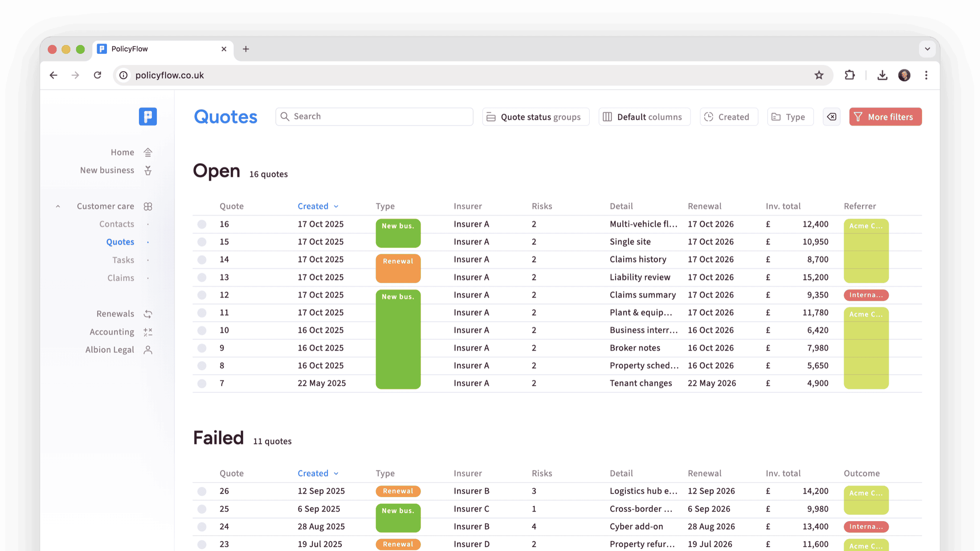Click the browser back arrow
This screenshot has height=551, width=980.
(53, 75)
